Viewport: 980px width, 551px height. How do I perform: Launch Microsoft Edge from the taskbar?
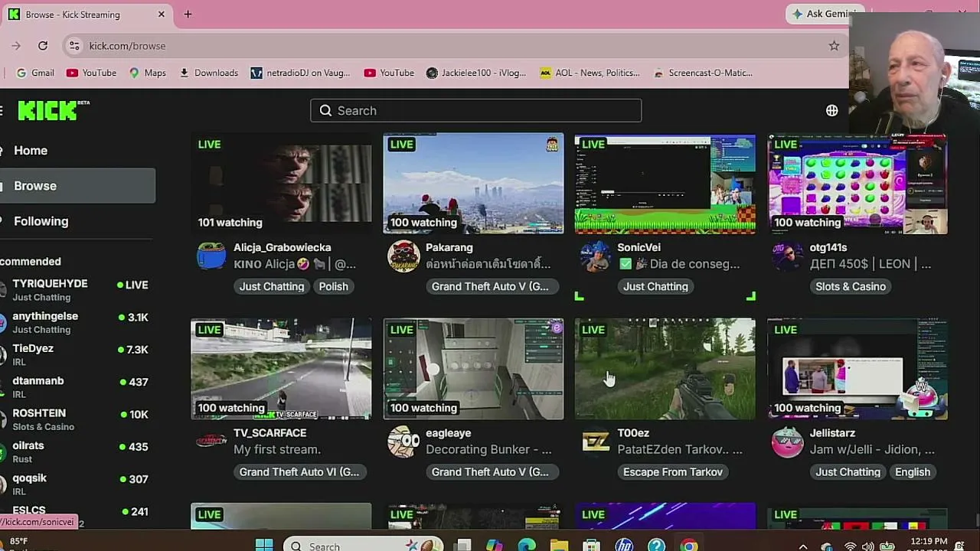tap(527, 546)
